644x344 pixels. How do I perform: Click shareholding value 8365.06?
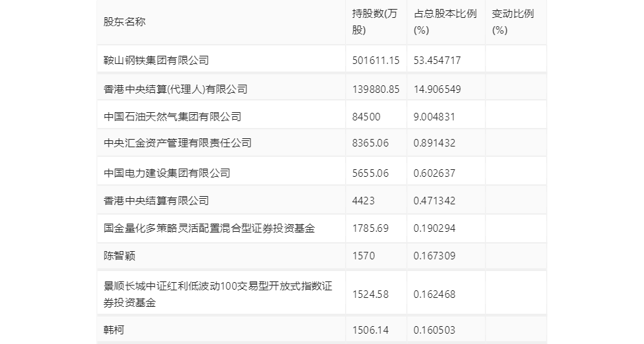[371, 142]
